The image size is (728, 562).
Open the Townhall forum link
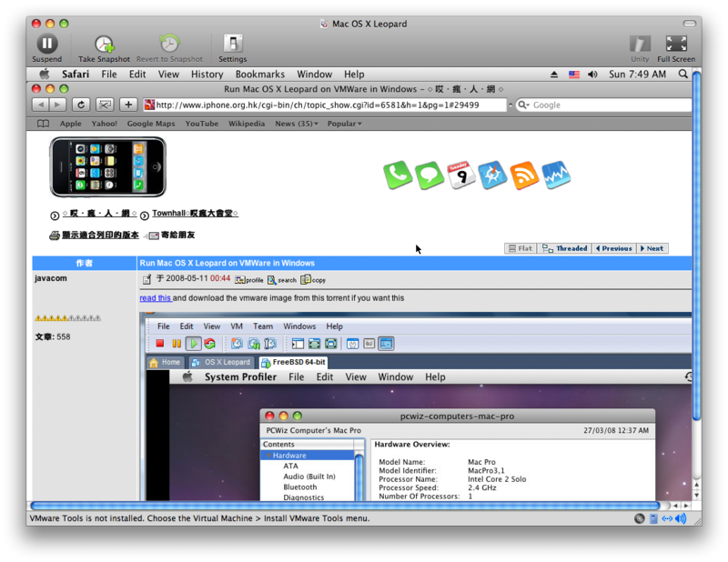195,213
